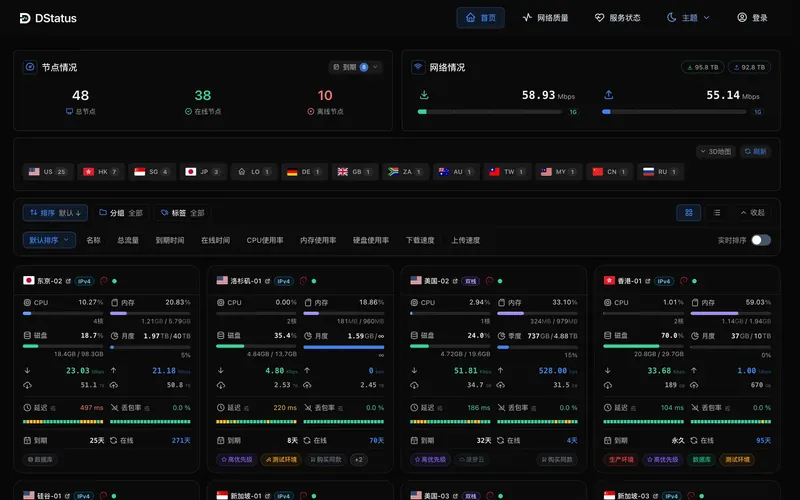Sort by 到期时间
This screenshot has height=500, width=800.
(x=170, y=240)
